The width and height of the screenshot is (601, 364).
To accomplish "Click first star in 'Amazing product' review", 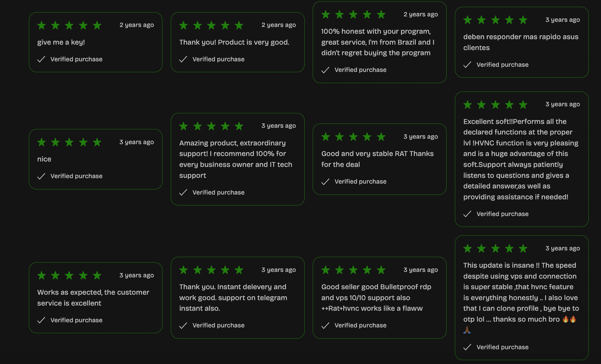I will click(x=183, y=126).
